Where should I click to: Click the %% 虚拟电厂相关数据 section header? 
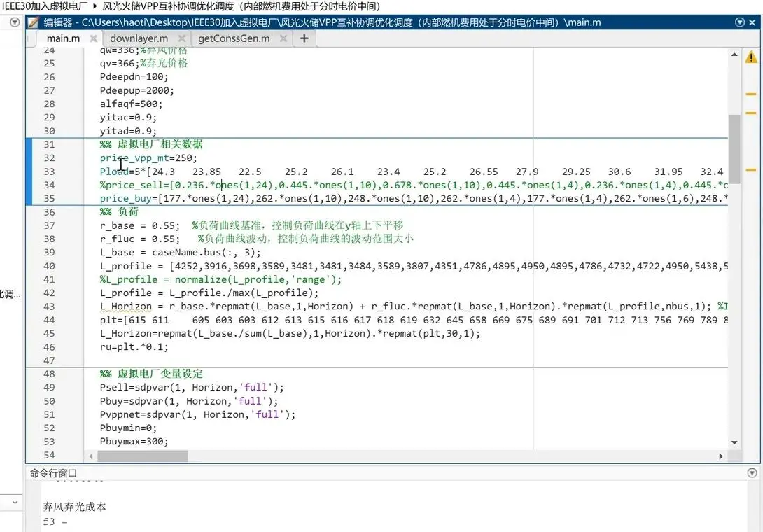point(151,144)
